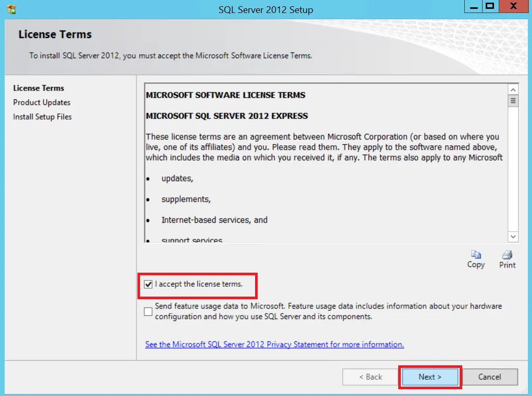Maximize the SQL Server 2012 Setup window
The image size is (532, 396).
click(x=490, y=6)
